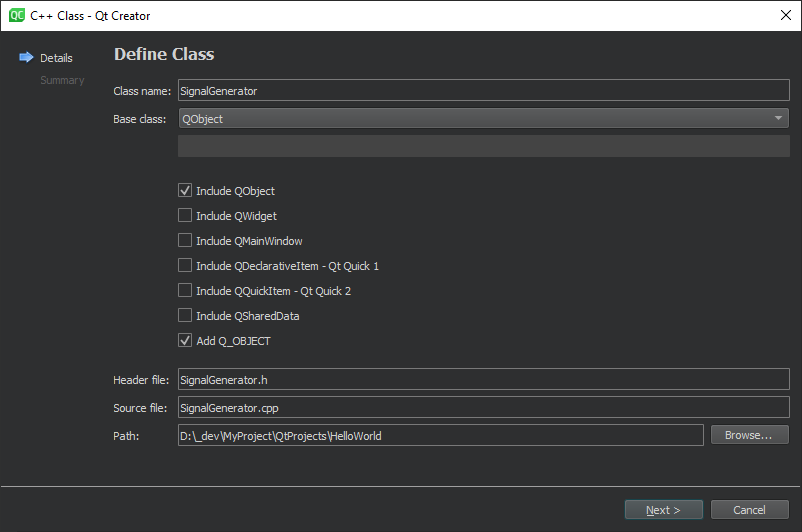The height and width of the screenshot is (532, 802).
Task: Enable the Include QWidget checkbox
Action: (185, 215)
